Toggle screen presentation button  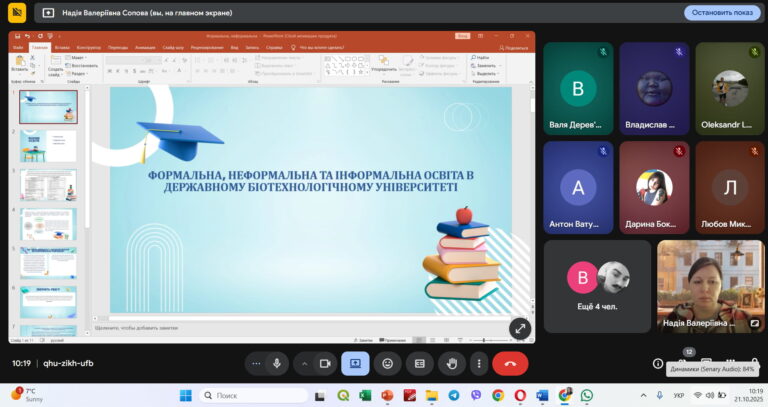coord(355,363)
